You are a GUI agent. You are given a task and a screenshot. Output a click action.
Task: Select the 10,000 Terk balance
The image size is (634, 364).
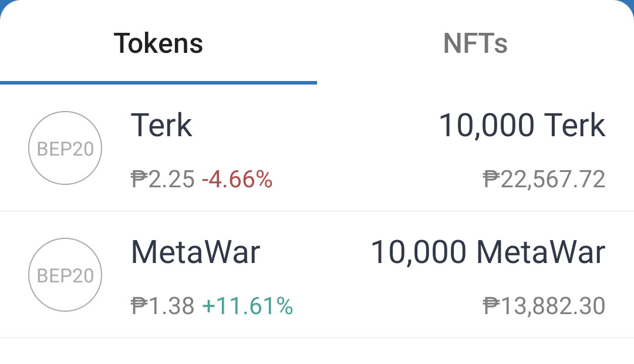[522, 126]
